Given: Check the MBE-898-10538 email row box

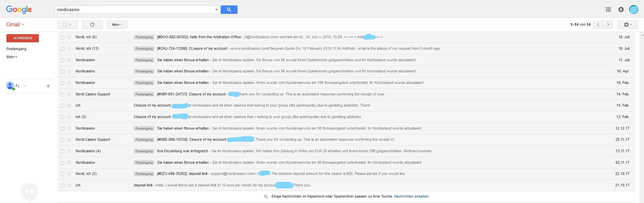Looking at the screenshot, I should point(62,140).
